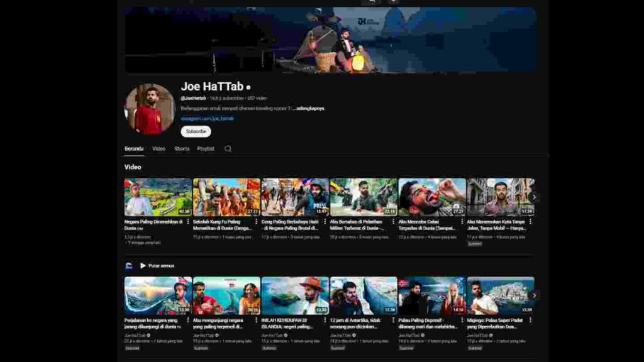Open the INILAH KEHIDUPAN DI ISLANDIA thumbnail
Image resolution: width=644 pixels, height=362 pixels.
coord(295,295)
